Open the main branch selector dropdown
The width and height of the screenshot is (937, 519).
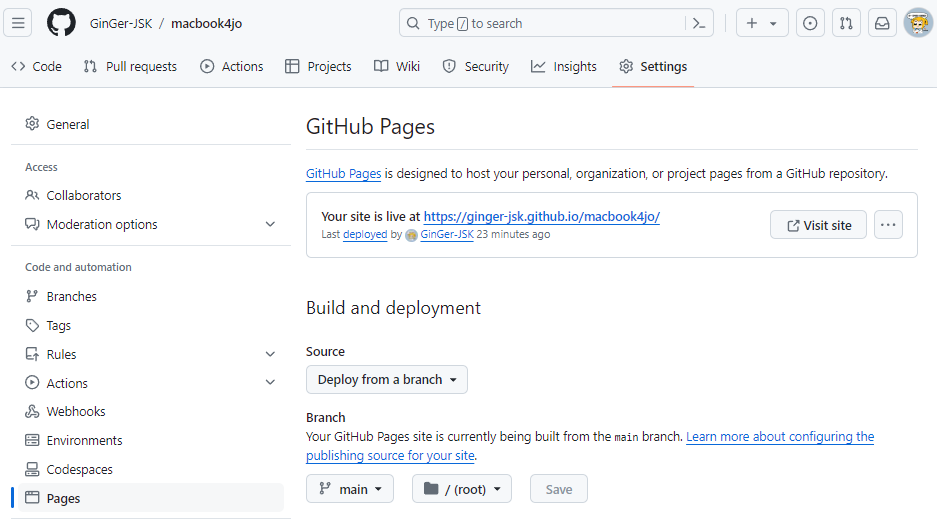pos(350,489)
